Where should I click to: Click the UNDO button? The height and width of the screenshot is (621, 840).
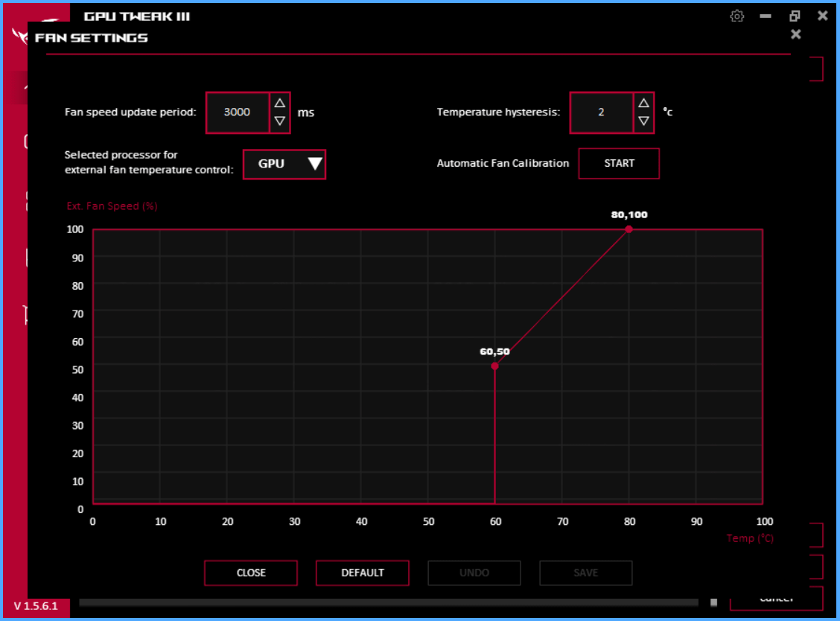[x=474, y=573]
